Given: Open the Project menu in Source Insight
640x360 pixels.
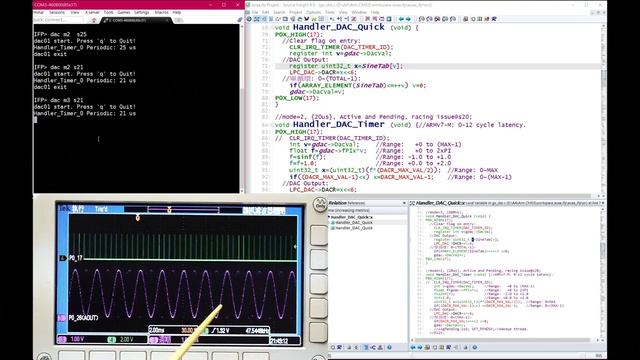Looking at the screenshot, I should (296, 13).
